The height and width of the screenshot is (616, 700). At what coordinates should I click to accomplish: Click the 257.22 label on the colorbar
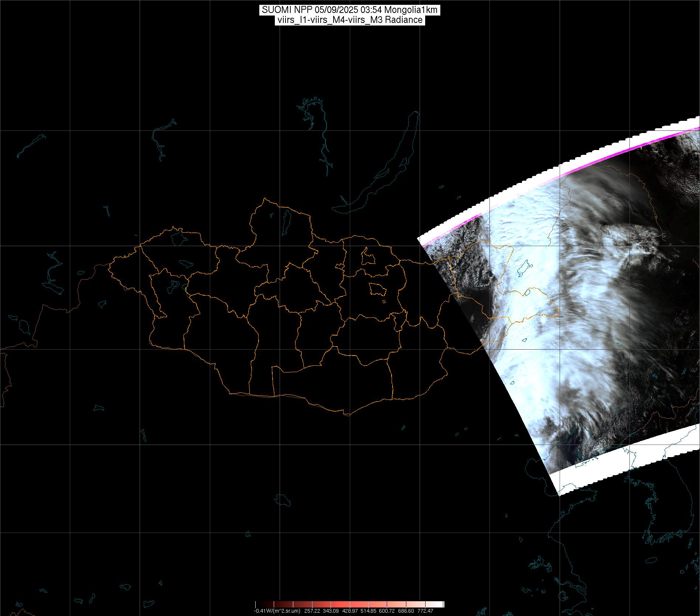click(313, 611)
